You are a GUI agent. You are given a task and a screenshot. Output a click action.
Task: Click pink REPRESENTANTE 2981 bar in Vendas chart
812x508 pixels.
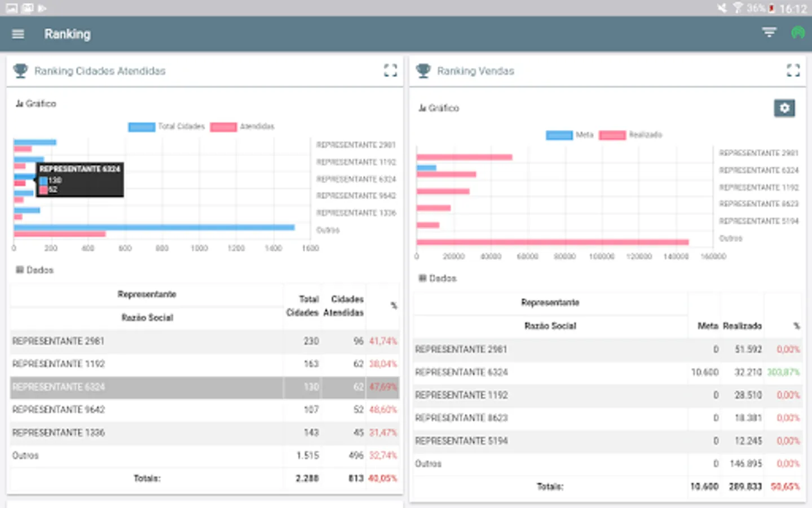coord(464,157)
